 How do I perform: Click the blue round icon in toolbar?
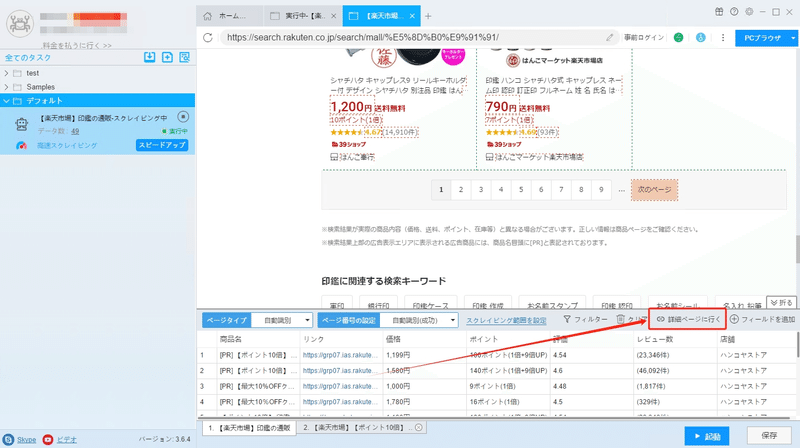pos(701,37)
